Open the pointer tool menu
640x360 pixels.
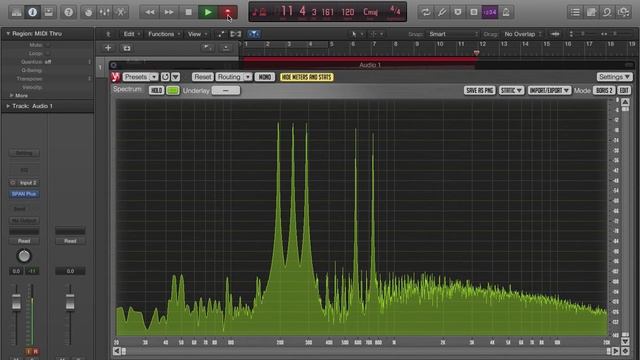(357, 34)
